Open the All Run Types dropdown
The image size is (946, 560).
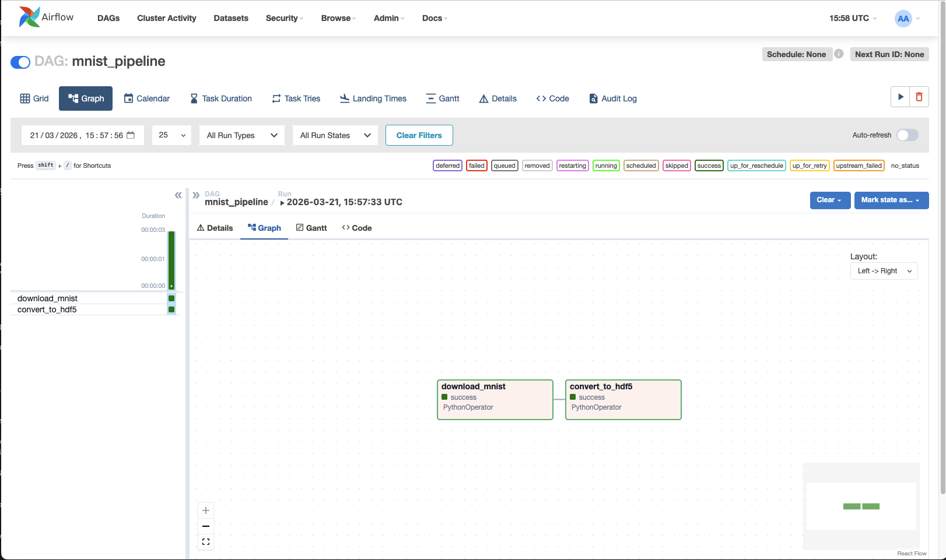click(241, 135)
